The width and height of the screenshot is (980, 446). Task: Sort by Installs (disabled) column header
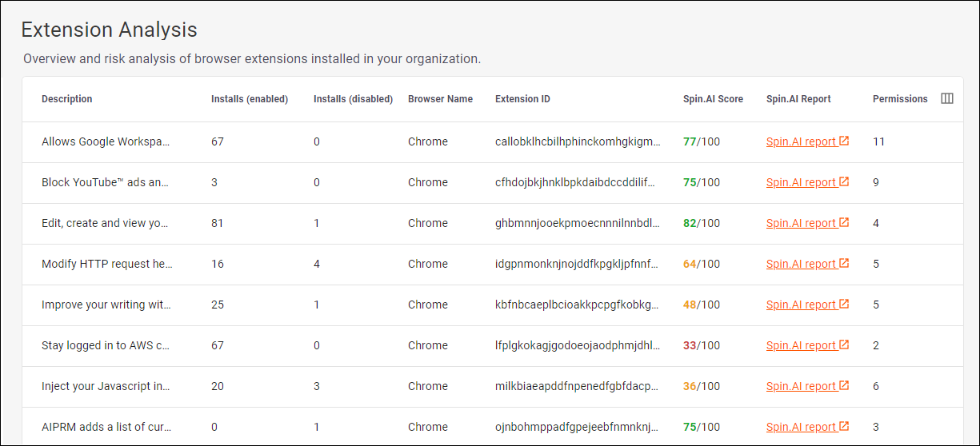point(353,99)
